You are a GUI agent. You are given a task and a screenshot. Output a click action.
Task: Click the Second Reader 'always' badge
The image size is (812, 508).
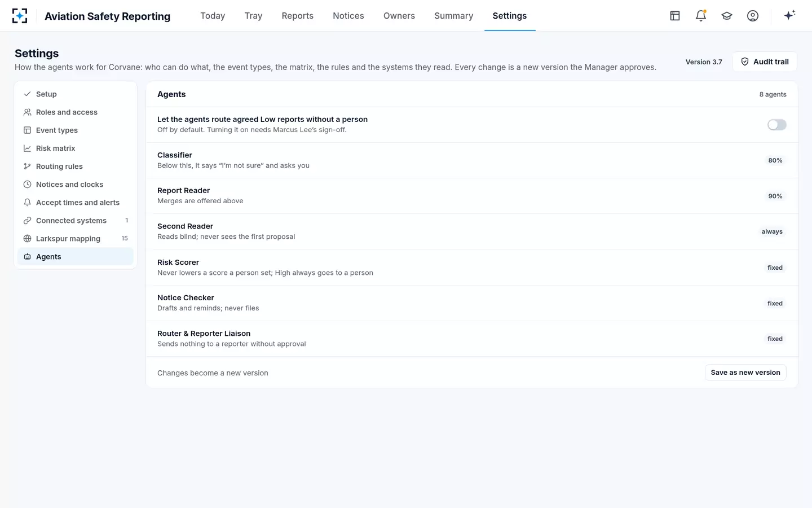772,231
